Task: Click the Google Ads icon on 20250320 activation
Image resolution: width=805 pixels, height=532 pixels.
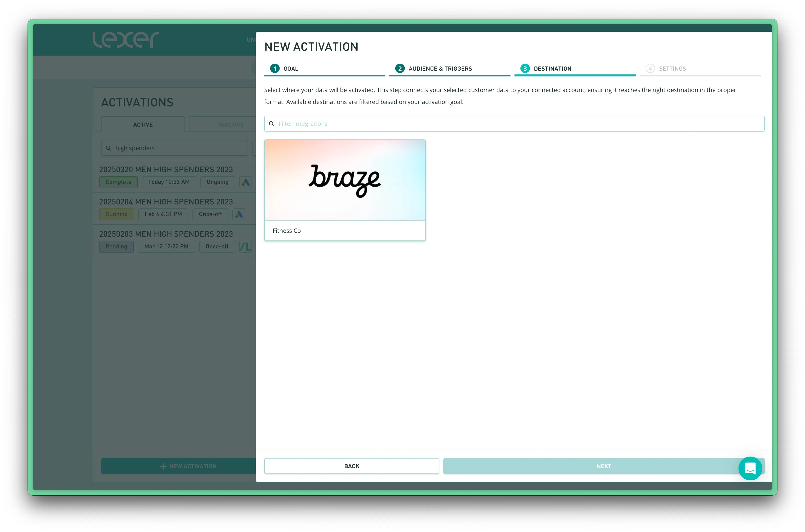Action: [x=246, y=182]
